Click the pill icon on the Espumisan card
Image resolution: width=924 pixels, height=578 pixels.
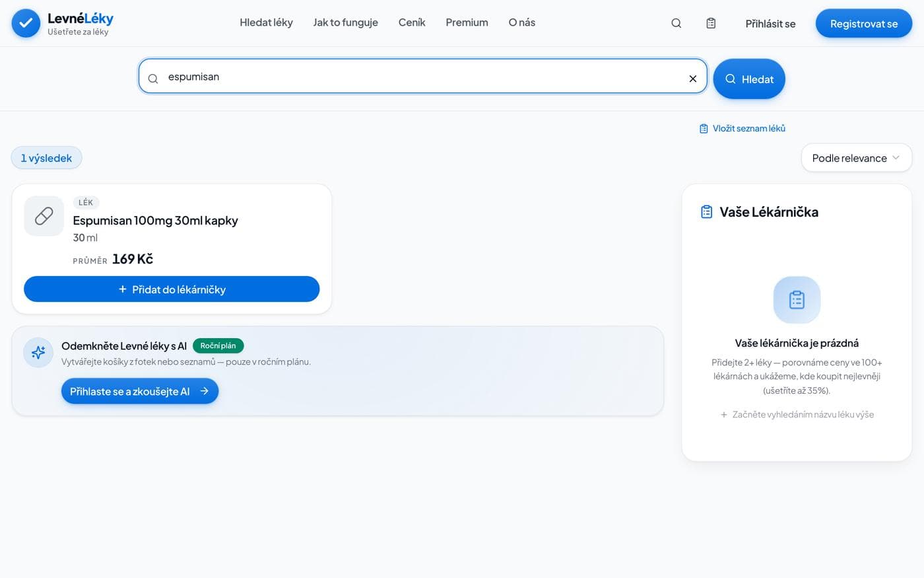[x=44, y=216]
